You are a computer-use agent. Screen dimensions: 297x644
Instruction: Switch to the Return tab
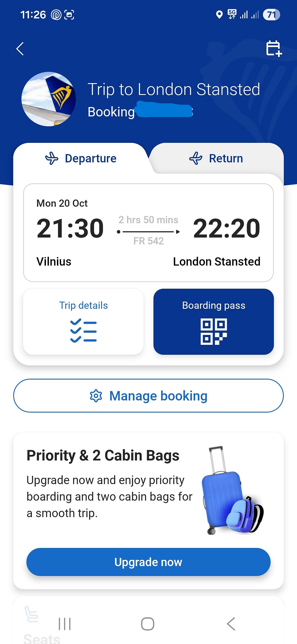216,159
